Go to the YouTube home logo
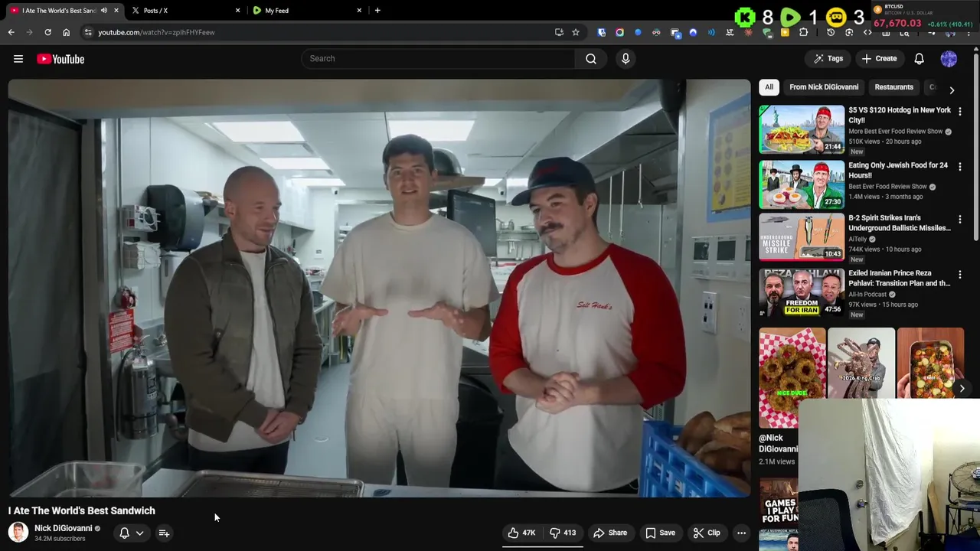The width and height of the screenshot is (980, 551). [60, 59]
